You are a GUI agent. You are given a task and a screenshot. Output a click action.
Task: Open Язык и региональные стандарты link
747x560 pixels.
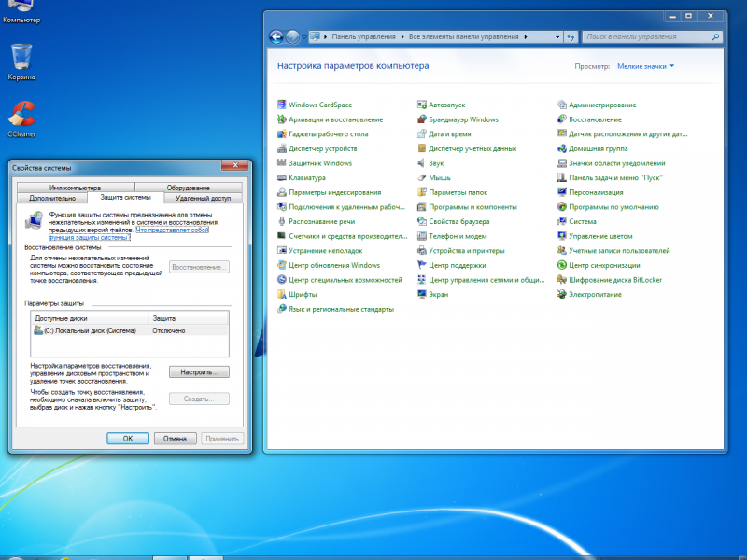point(341,309)
